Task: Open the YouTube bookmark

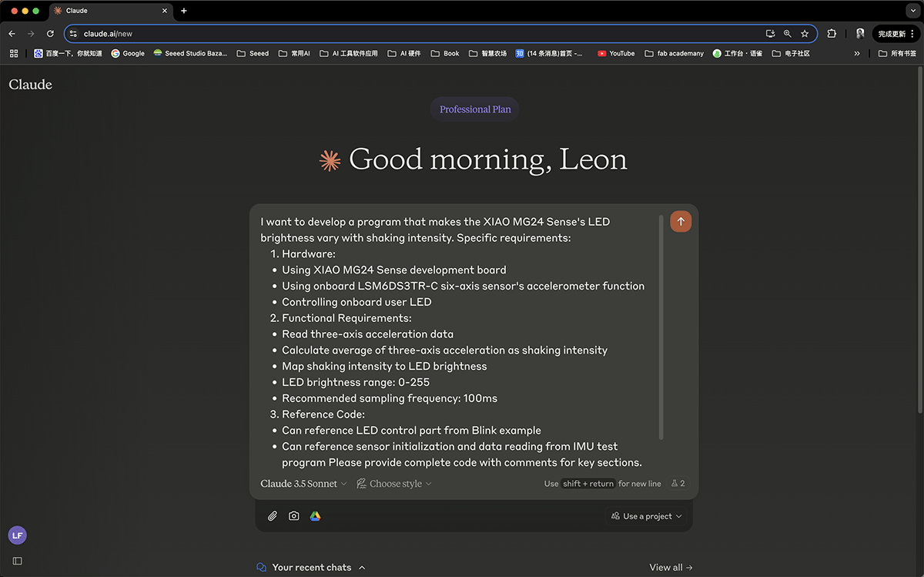Action: 616,53
